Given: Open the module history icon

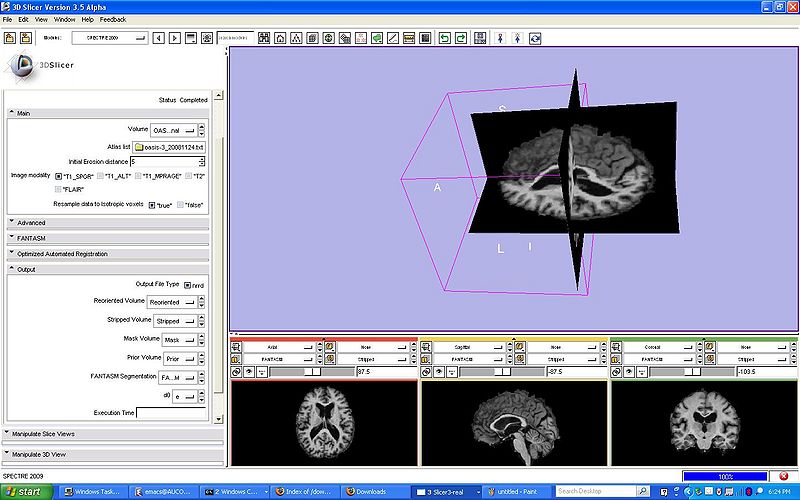Looking at the screenshot, I should point(191,38).
